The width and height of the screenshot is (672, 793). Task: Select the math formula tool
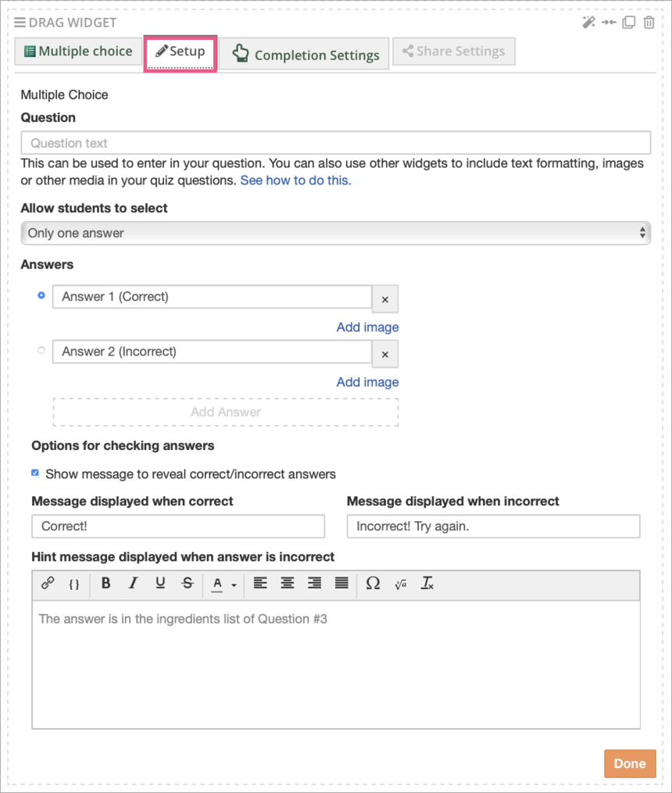click(400, 584)
